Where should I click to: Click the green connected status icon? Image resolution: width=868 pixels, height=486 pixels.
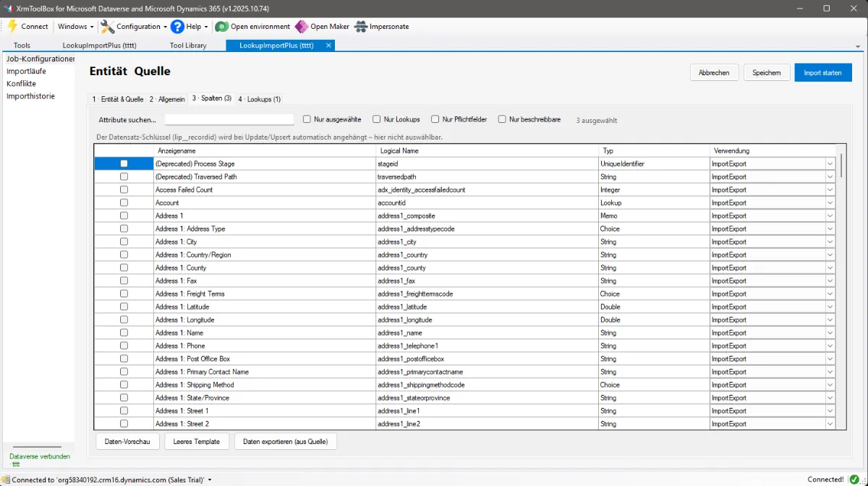pos(854,479)
